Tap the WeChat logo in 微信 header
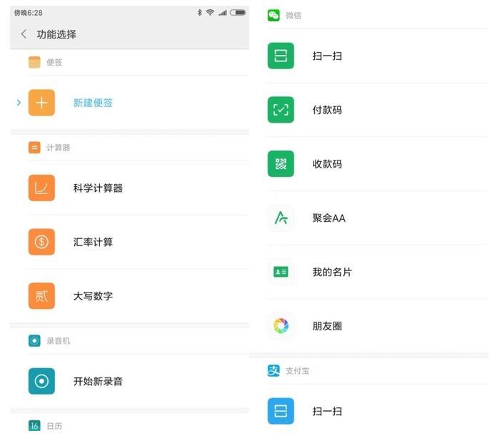The height and width of the screenshot is (448, 497). (273, 15)
